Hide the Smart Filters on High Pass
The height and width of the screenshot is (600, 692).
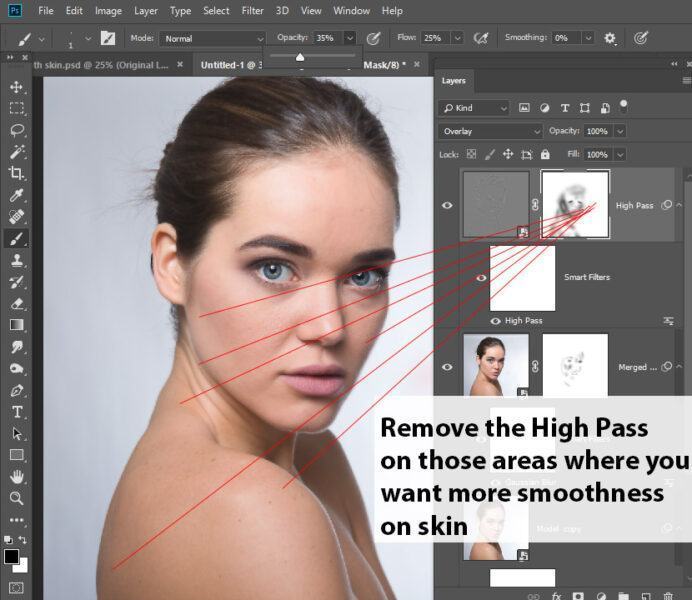tap(481, 278)
